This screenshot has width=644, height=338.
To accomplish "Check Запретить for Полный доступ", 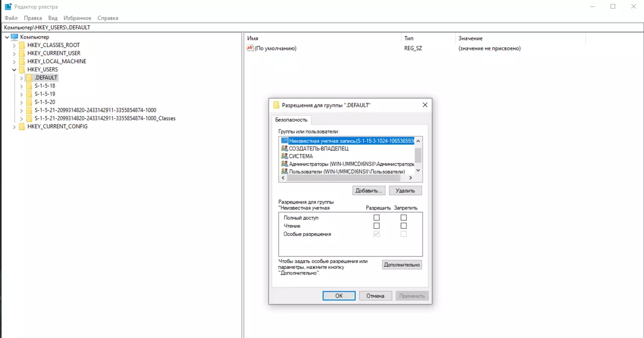I will pos(404,218).
